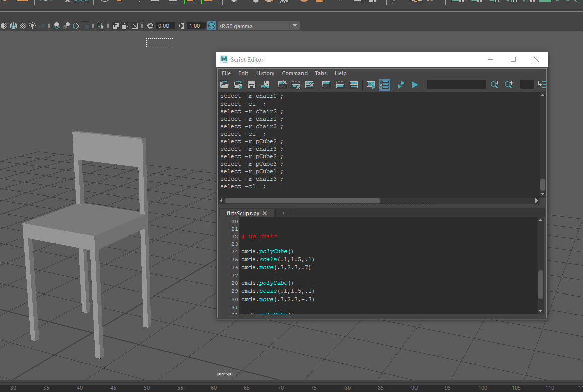Click the gamma icon beside 1.00

coord(181,26)
